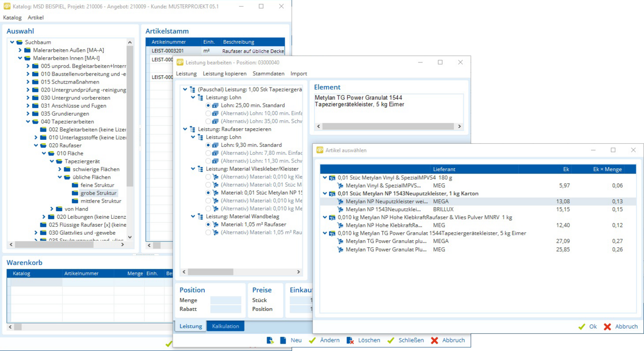The height and width of the screenshot is (351, 644).
Task: Click the Neu document icon
Action: pos(283,340)
